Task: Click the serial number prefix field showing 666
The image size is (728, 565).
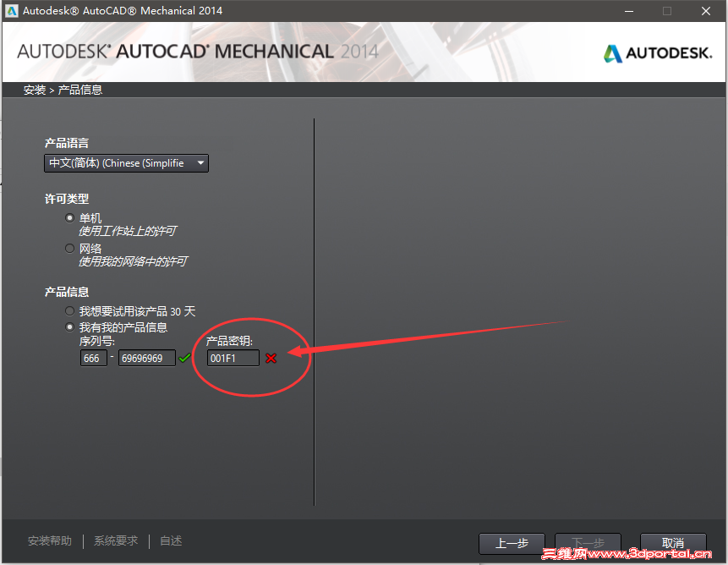Action: (94, 358)
